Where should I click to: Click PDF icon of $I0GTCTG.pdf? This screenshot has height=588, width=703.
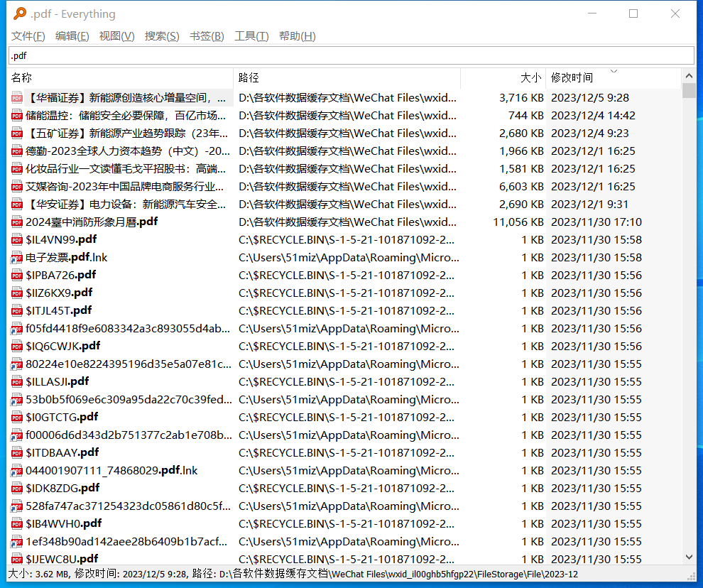tap(17, 418)
